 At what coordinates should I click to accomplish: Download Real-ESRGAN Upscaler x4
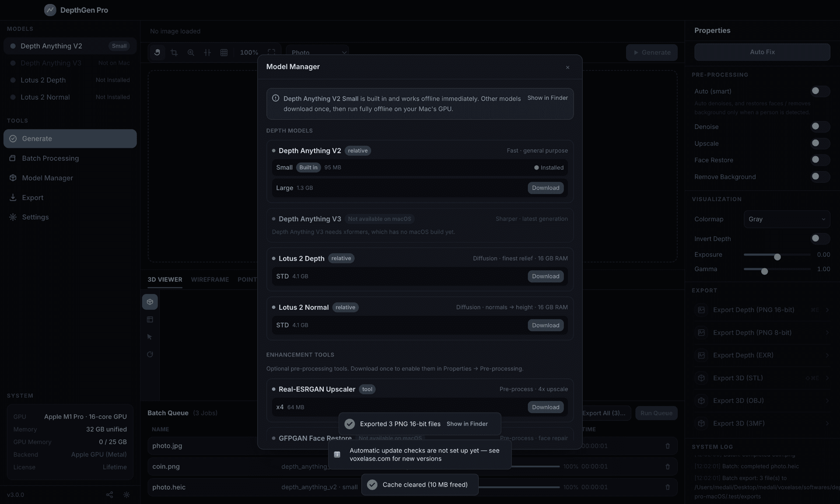pyautogui.click(x=546, y=407)
